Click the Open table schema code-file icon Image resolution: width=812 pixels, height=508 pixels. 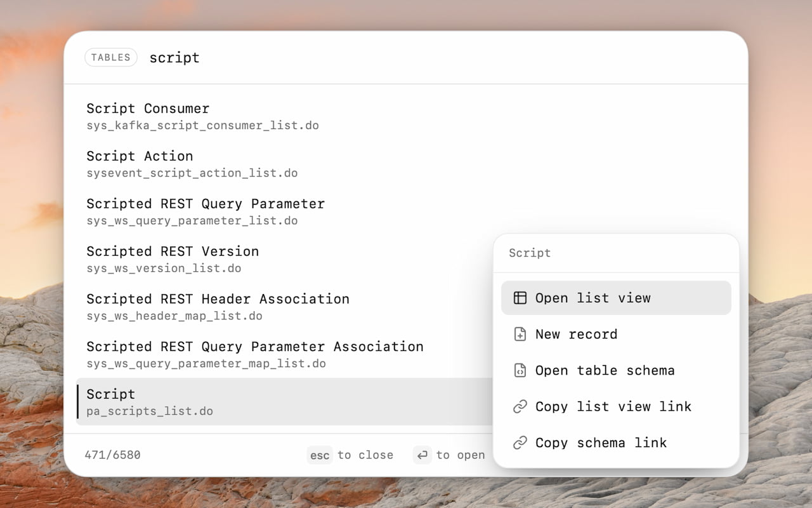(x=520, y=370)
